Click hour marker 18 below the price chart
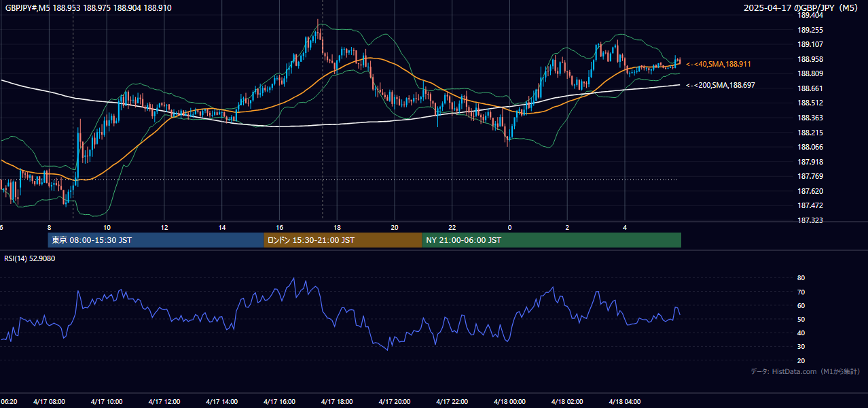The width and height of the screenshot is (868, 408). (x=337, y=227)
